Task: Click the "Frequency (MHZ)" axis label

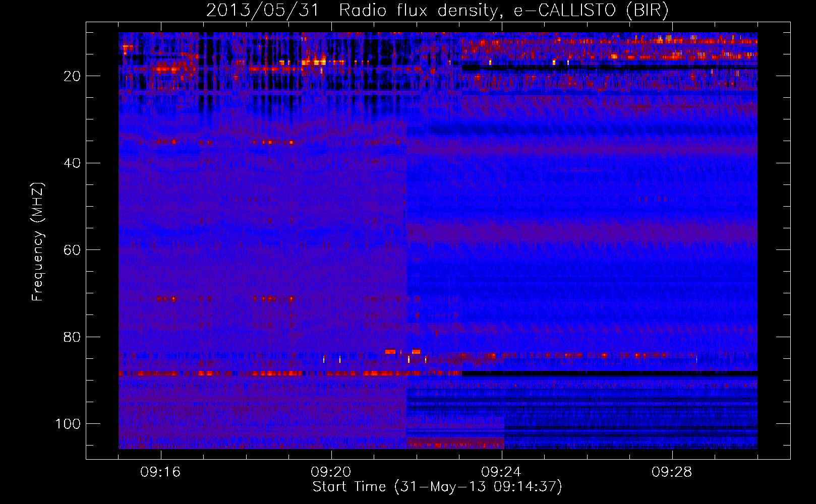Action: (38, 242)
